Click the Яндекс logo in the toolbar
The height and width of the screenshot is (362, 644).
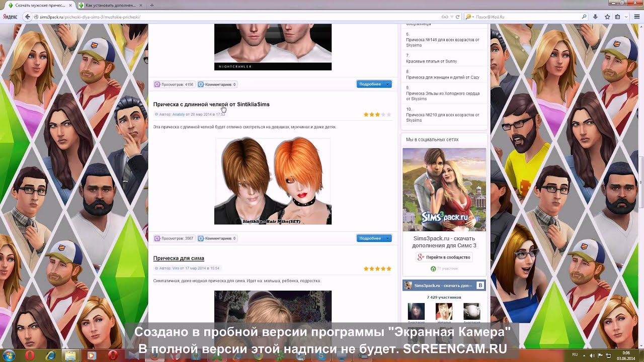pyautogui.click(x=11, y=17)
